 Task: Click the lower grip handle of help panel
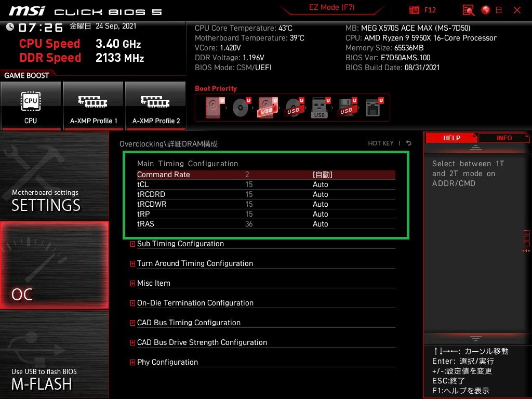coord(476,338)
